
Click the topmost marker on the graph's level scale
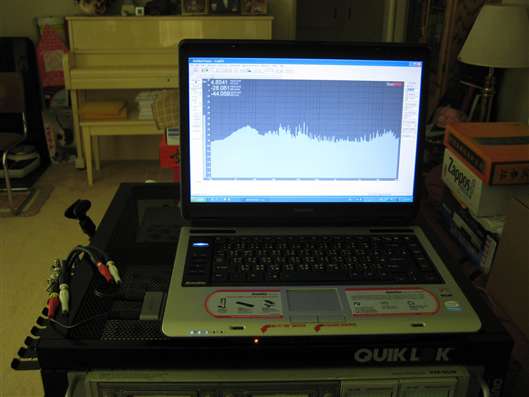(204, 82)
